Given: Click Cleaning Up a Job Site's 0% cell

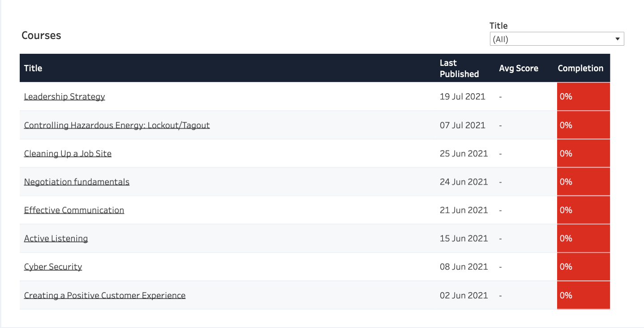Looking at the screenshot, I should [584, 153].
